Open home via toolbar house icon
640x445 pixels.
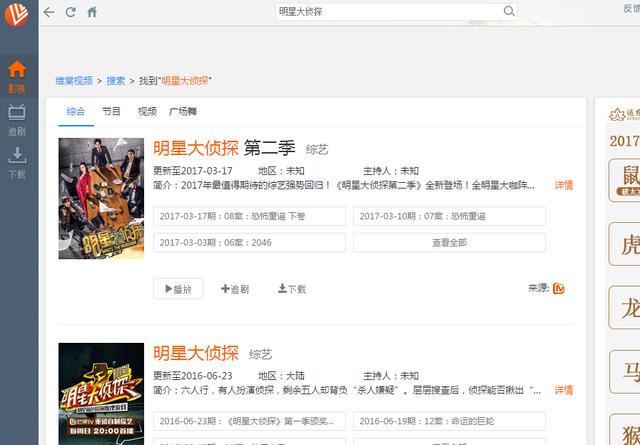(92, 12)
